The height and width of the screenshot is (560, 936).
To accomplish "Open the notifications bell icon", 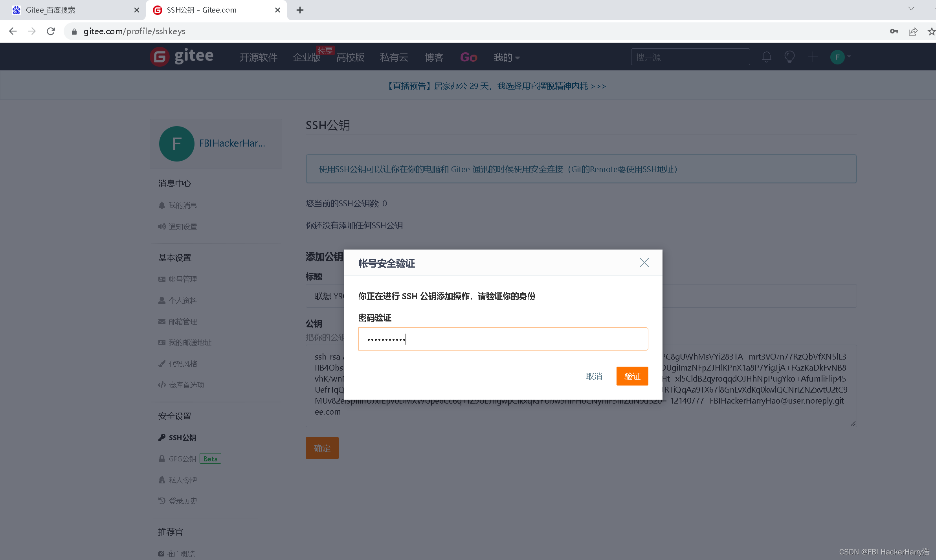I will pos(766,57).
